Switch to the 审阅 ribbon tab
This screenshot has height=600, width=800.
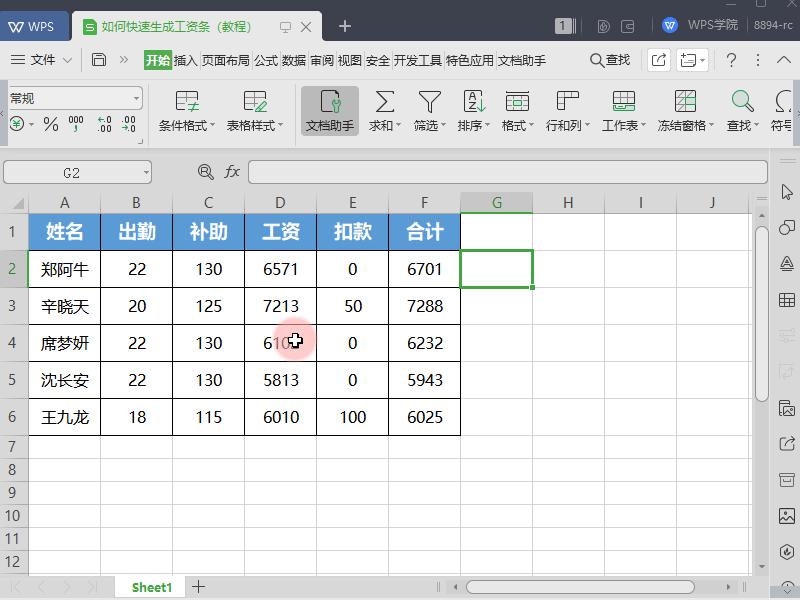[x=322, y=60]
